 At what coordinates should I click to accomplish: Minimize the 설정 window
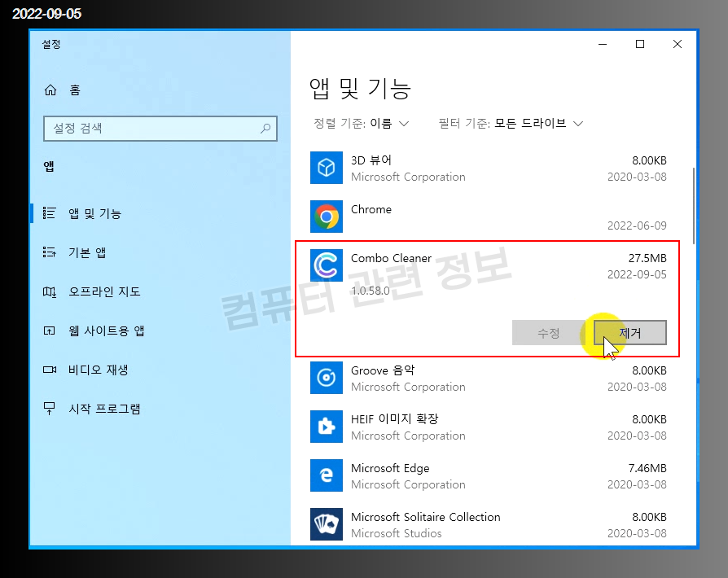coord(603,44)
